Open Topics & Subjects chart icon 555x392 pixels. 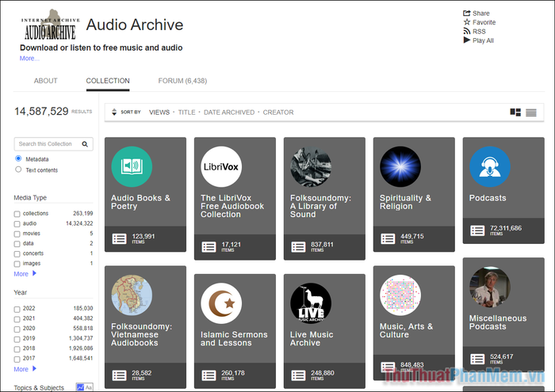(x=80, y=387)
